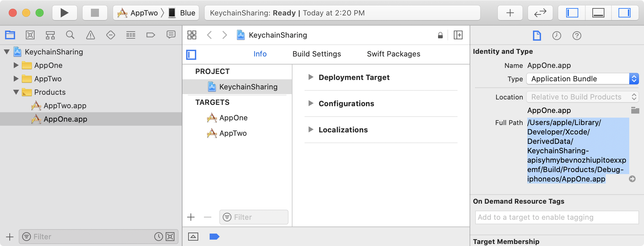This screenshot has height=246, width=644.
Task: Add a new target with plus
Action: point(191,217)
